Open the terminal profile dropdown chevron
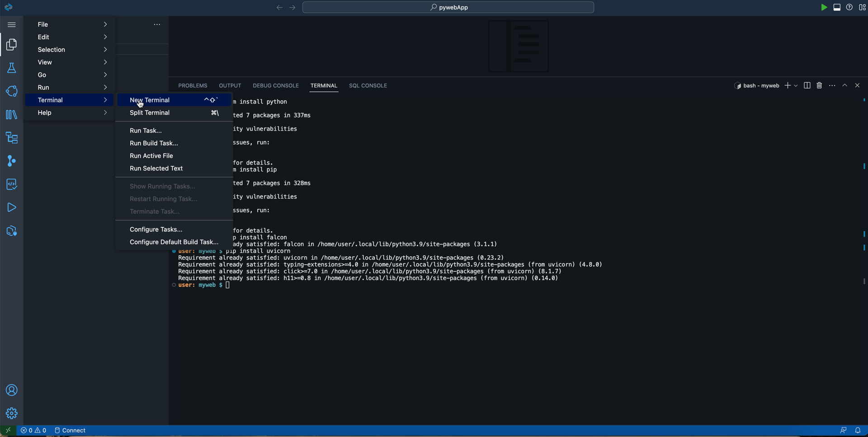The width and height of the screenshot is (868, 437). pyautogui.click(x=797, y=85)
